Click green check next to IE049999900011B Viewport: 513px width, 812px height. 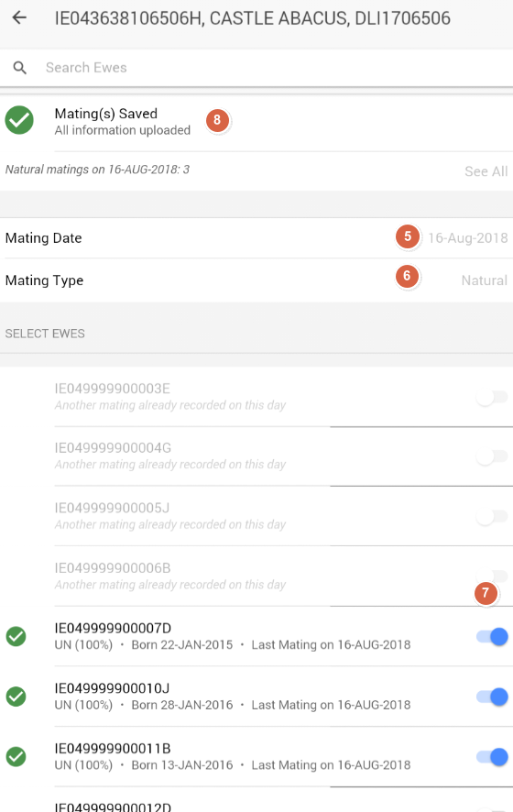[16, 757]
